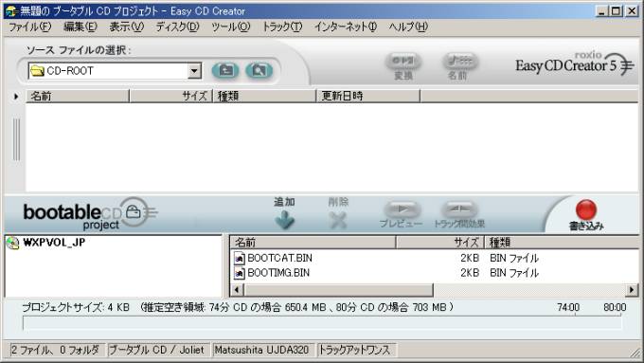
Task: Sort source list by 種類 column
Action: coord(264,96)
